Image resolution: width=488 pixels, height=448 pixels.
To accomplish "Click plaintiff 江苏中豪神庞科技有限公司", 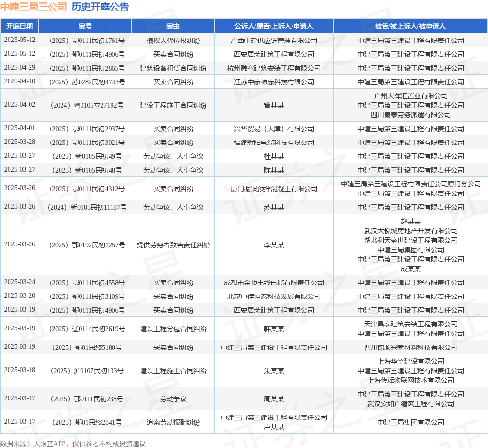I will tap(274, 82).
